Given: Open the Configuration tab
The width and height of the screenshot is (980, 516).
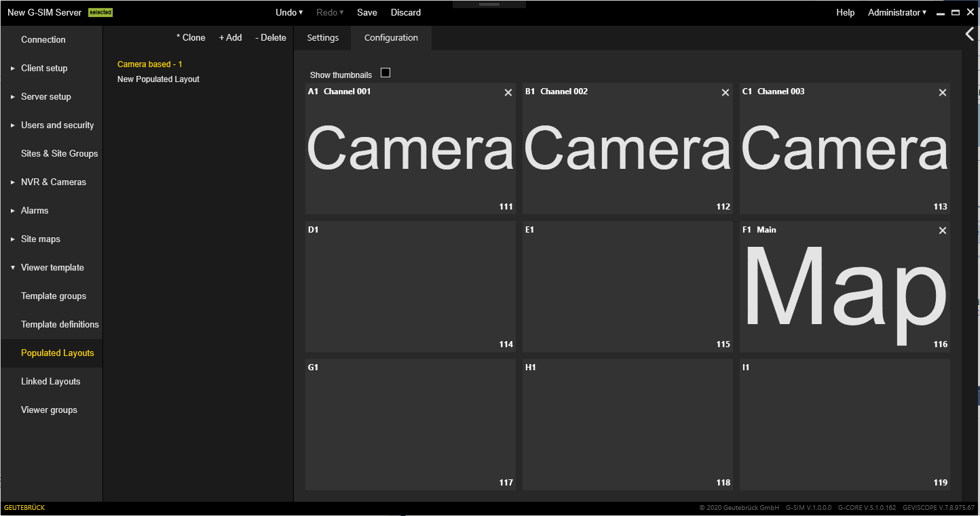Looking at the screenshot, I should click(x=391, y=38).
